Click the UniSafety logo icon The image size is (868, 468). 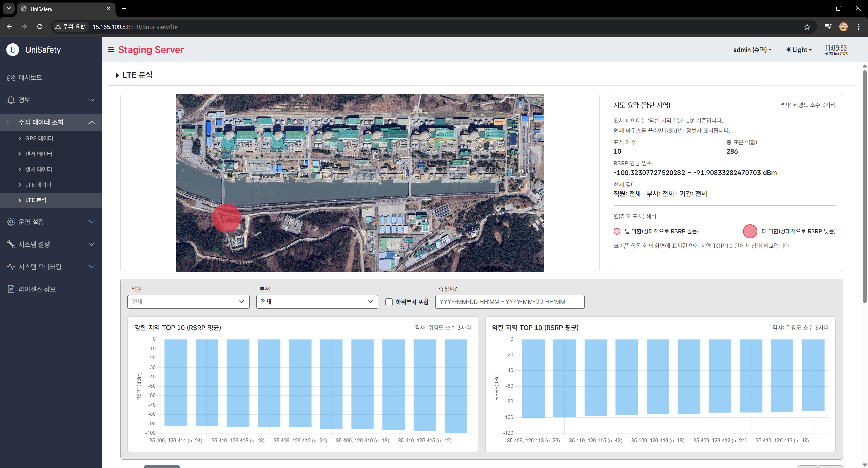(13, 50)
